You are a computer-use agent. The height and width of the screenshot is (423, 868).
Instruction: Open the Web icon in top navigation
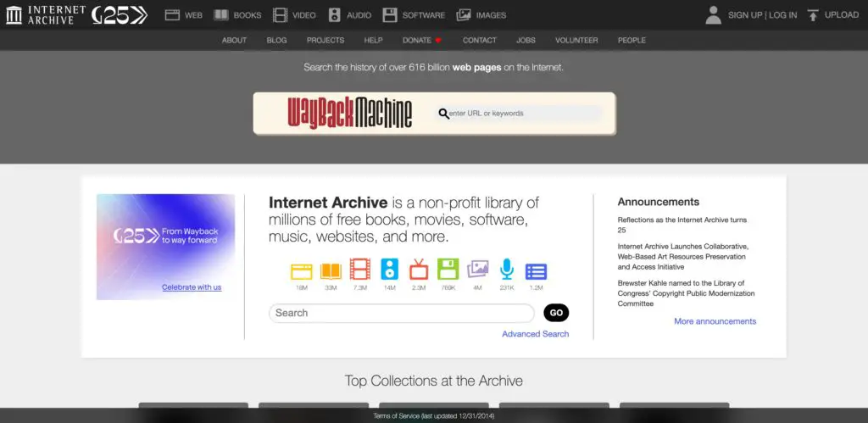[173, 15]
